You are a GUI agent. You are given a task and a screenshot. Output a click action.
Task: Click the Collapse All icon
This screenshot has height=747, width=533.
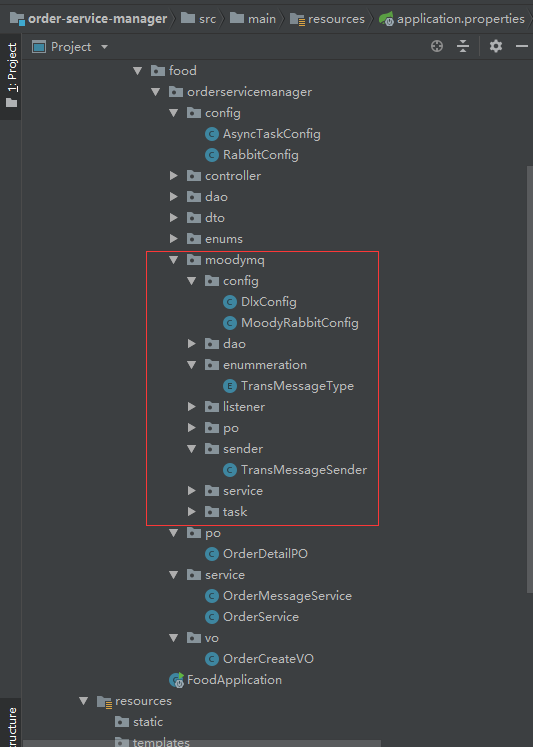click(463, 46)
